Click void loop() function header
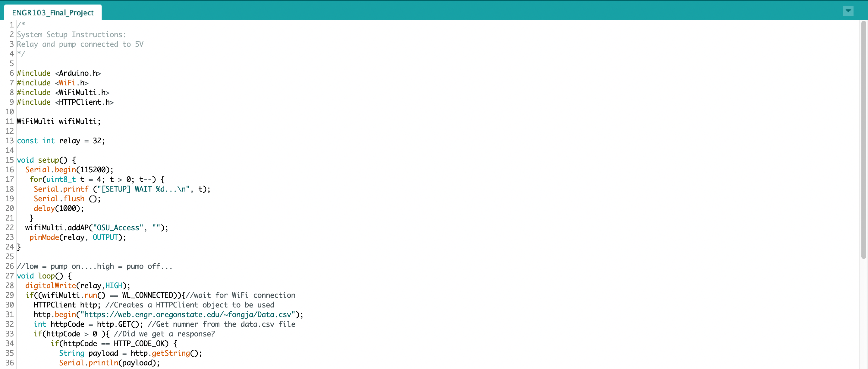Image resolution: width=868 pixels, height=369 pixels. pos(44,276)
